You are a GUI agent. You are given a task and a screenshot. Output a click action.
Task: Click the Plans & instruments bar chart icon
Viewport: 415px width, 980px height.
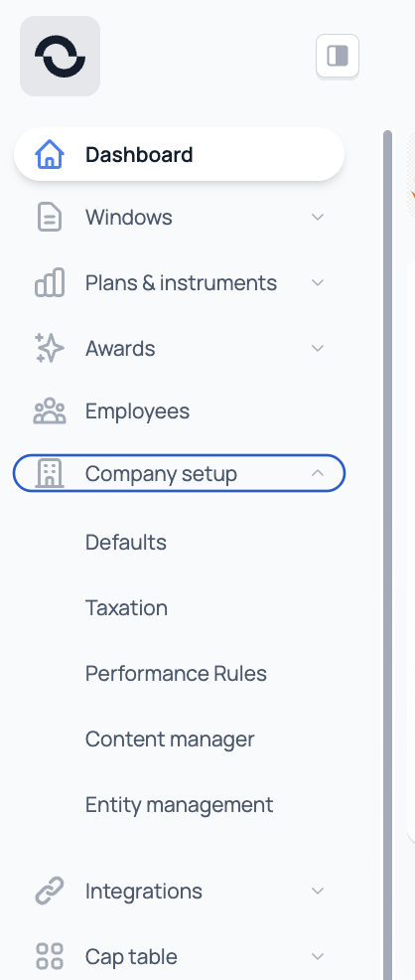click(50, 282)
